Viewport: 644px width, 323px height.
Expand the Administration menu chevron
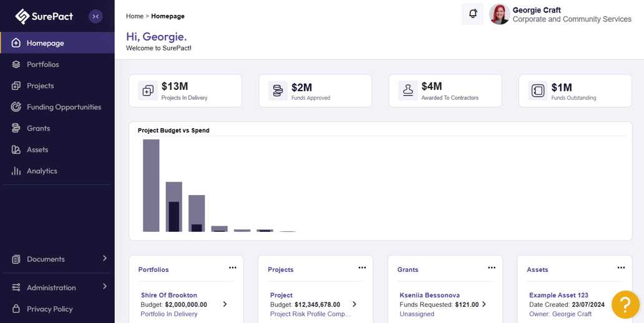tap(105, 286)
